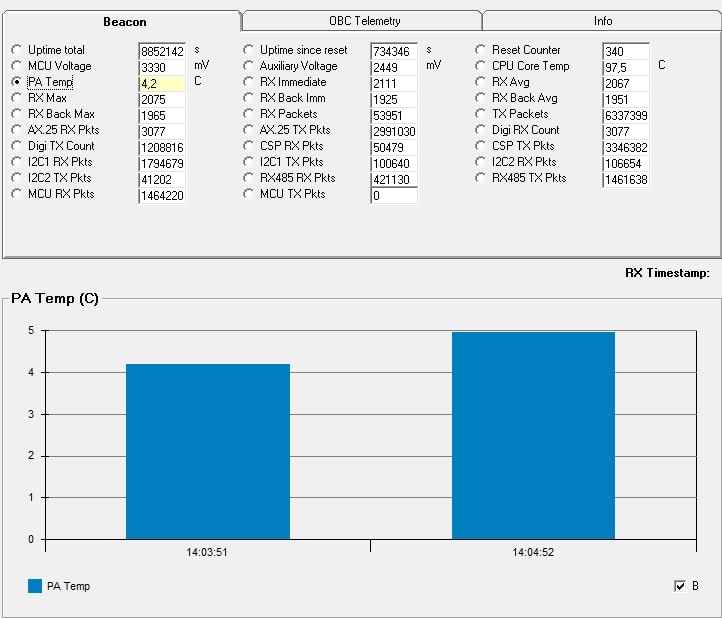The height and width of the screenshot is (619, 722).
Task: Select the Reset Counter radio button
Action: coord(481,50)
